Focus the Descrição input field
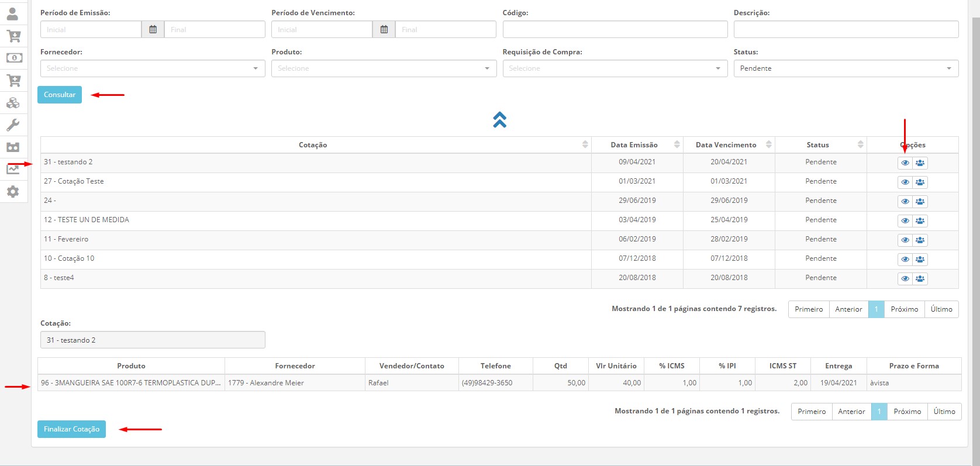The image size is (980, 466). [x=846, y=29]
